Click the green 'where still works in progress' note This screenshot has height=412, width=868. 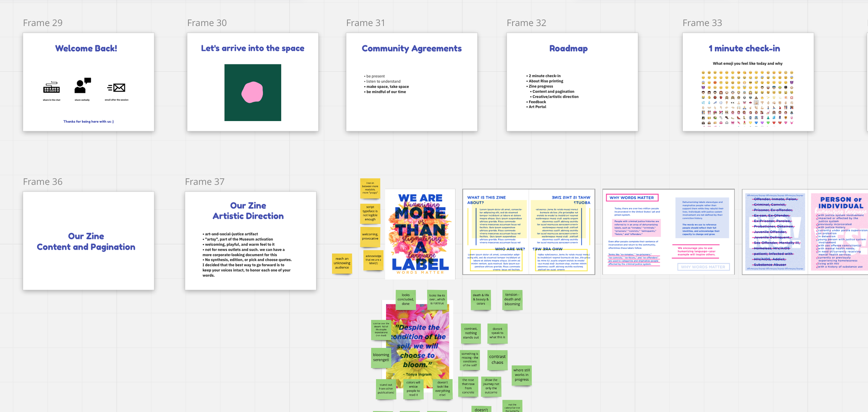pos(521,375)
